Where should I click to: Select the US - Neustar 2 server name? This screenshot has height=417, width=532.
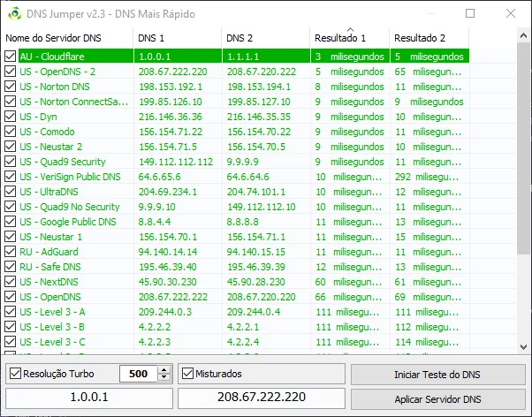point(51,147)
